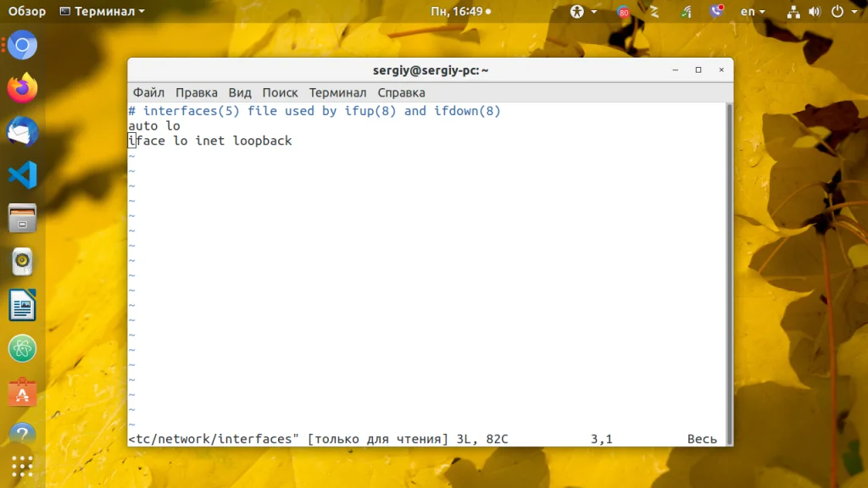Open the Терминал menu in the window

coord(337,92)
